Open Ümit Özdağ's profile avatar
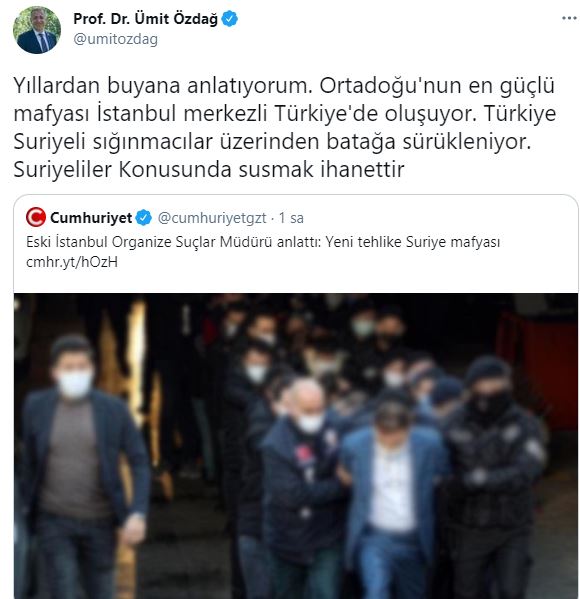The width and height of the screenshot is (580, 599). coord(37,29)
